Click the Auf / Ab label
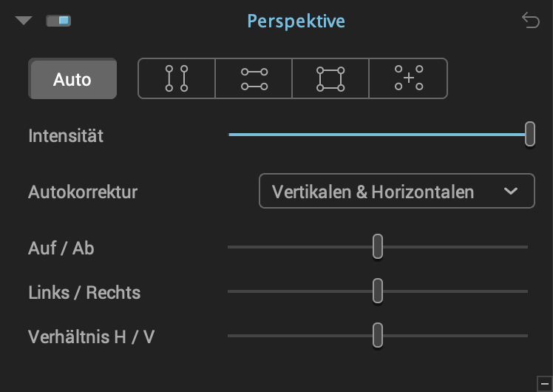 click(x=61, y=248)
